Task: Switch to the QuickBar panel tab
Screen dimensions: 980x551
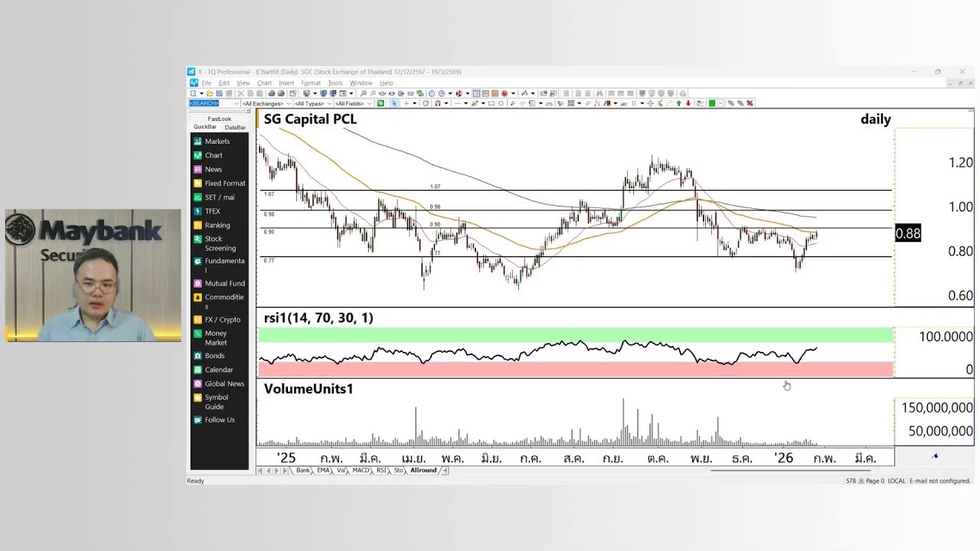Action: tap(204, 127)
